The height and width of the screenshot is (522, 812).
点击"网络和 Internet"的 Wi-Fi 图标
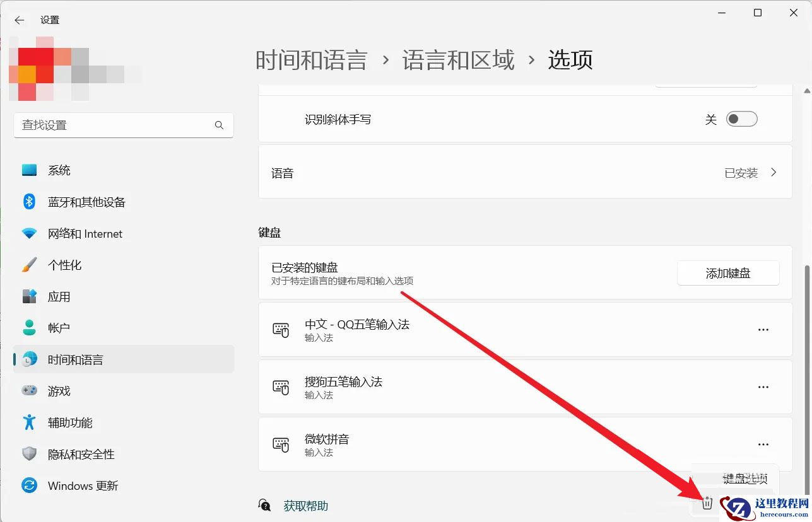(x=29, y=233)
